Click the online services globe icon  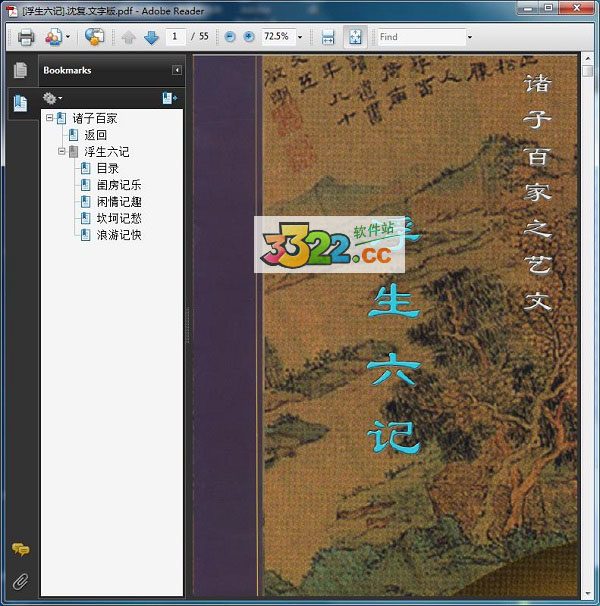click(x=95, y=37)
